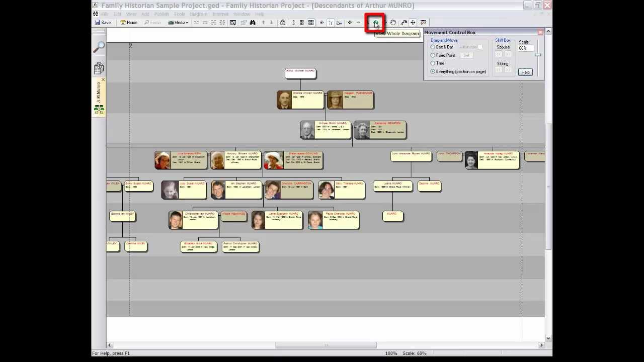644x362 pixels.
Task: Select the Arthur Michael MUNRO root box
Action: point(300,73)
